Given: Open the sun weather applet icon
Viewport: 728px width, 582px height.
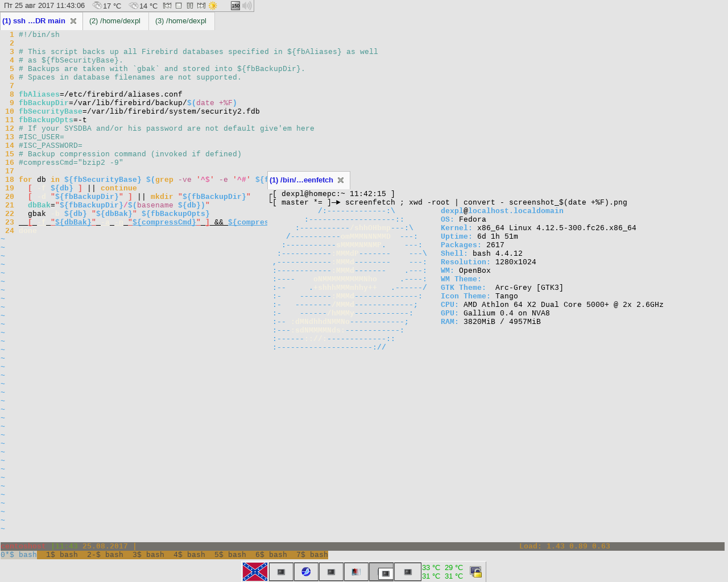Looking at the screenshot, I should coord(213,6).
